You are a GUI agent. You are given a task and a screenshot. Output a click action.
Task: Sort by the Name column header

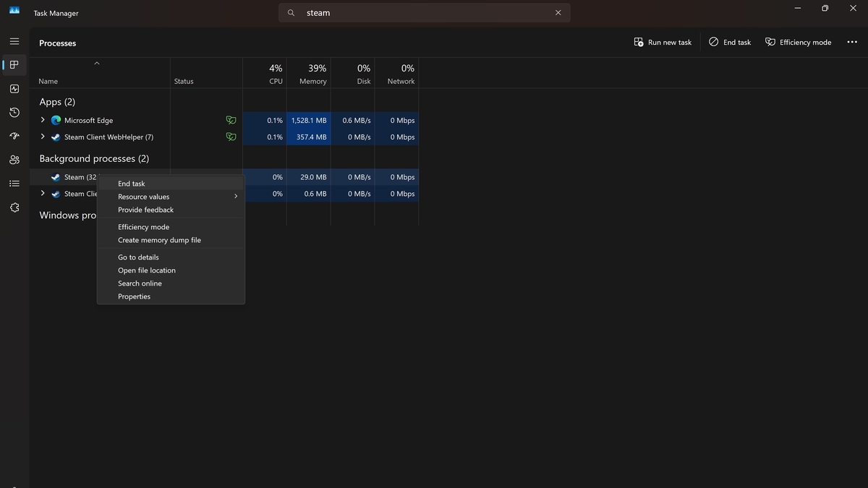pyautogui.click(x=48, y=82)
